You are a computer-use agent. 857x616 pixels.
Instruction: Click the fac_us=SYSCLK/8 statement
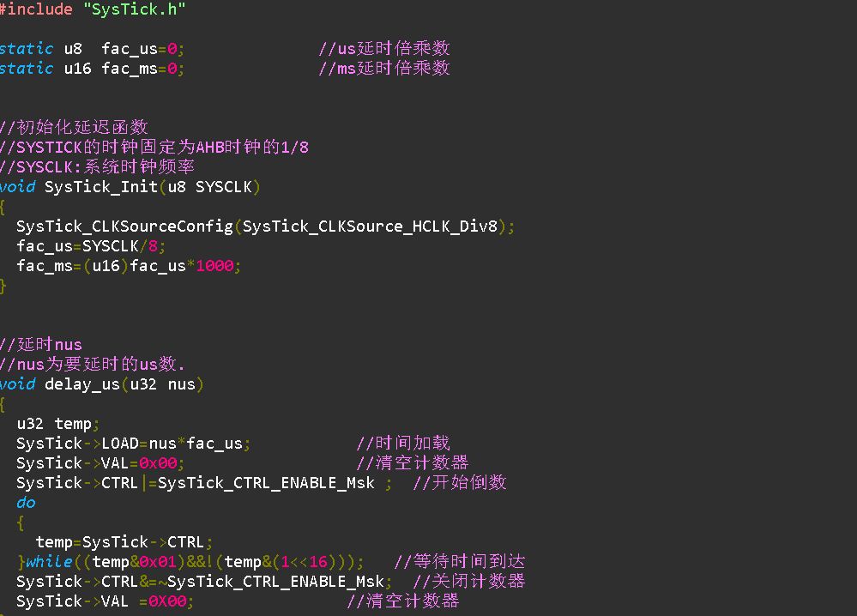click(91, 246)
